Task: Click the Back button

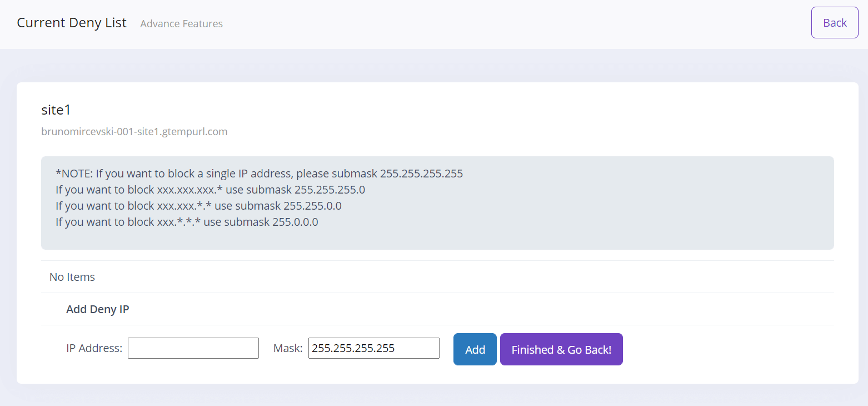Action: (x=835, y=23)
